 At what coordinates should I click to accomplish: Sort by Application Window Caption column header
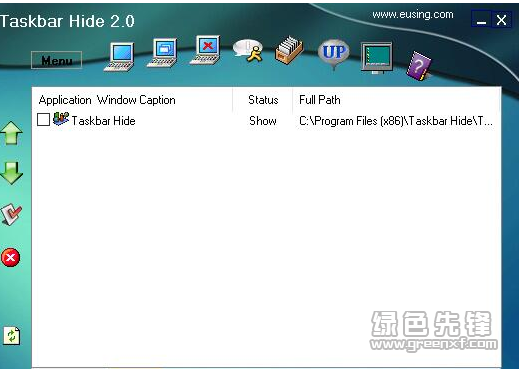[x=132, y=100]
